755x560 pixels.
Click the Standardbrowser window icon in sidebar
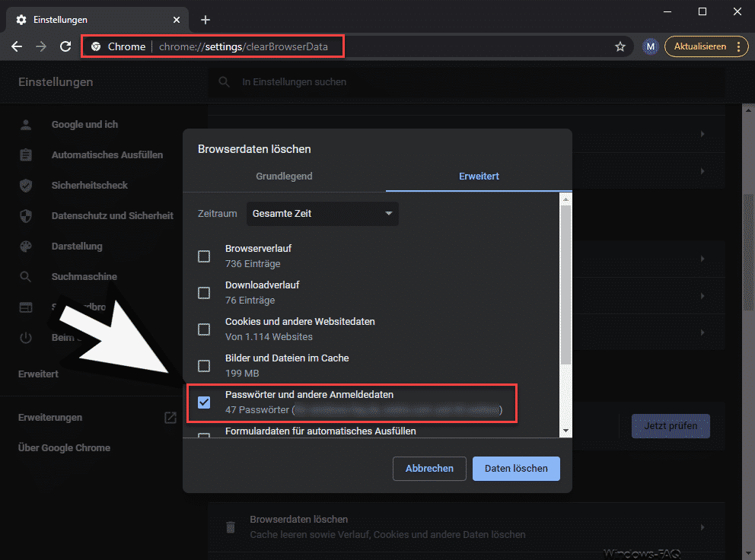click(26, 307)
